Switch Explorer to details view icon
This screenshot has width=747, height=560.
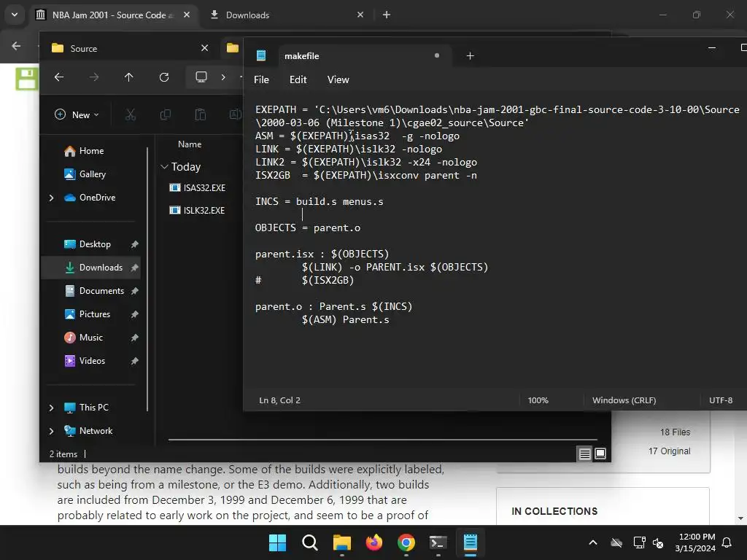584,454
